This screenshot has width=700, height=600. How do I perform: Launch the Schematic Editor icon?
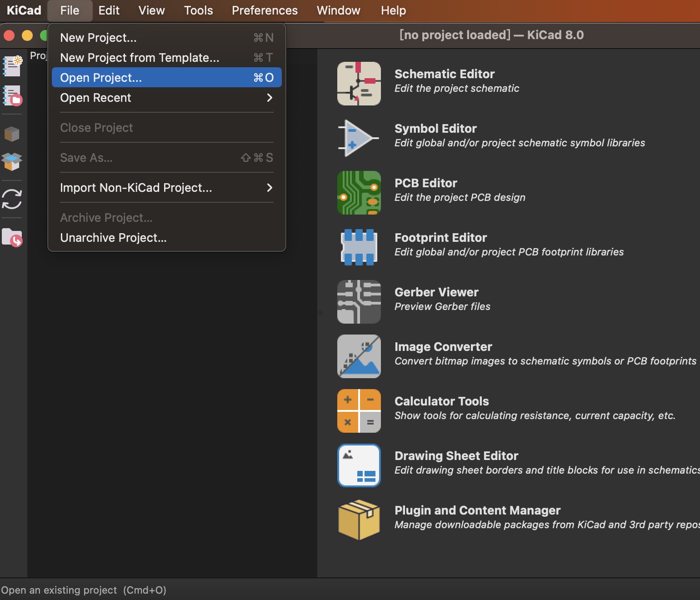[x=359, y=84]
